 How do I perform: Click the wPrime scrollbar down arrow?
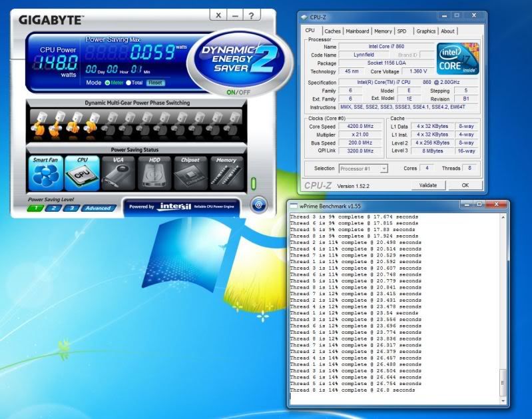click(503, 400)
